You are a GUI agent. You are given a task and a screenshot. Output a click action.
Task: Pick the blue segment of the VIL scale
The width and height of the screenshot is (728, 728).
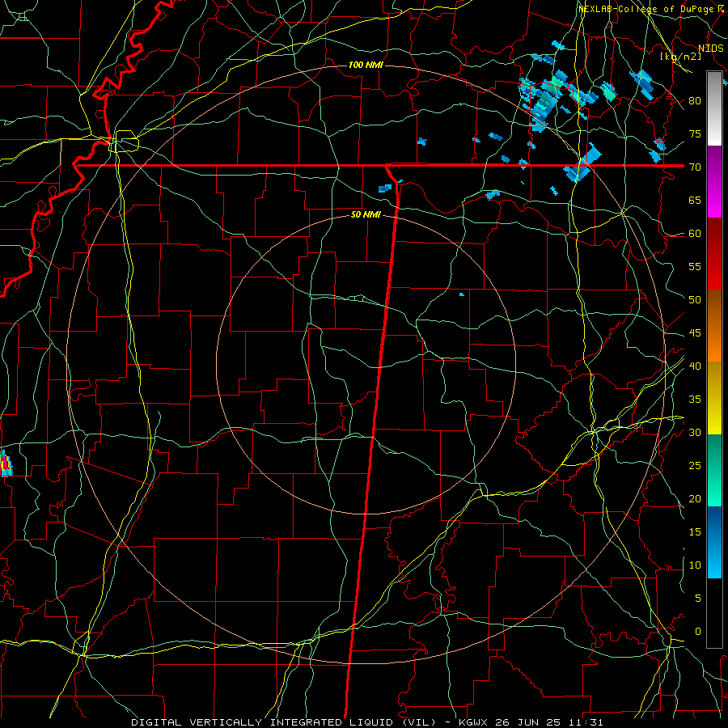coord(714,542)
